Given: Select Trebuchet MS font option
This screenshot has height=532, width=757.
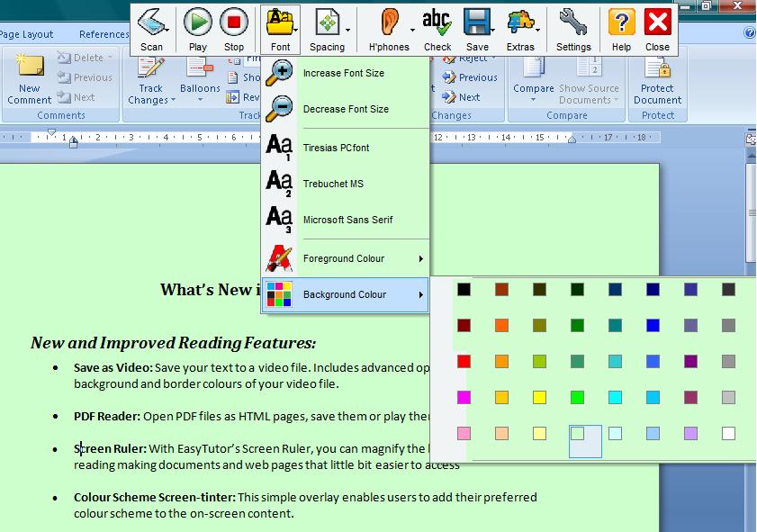Looking at the screenshot, I should (345, 184).
